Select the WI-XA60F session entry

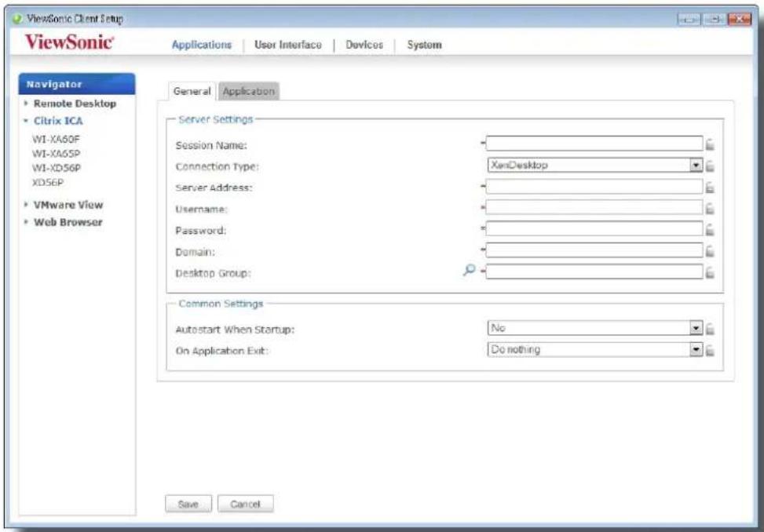click(56, 139)
